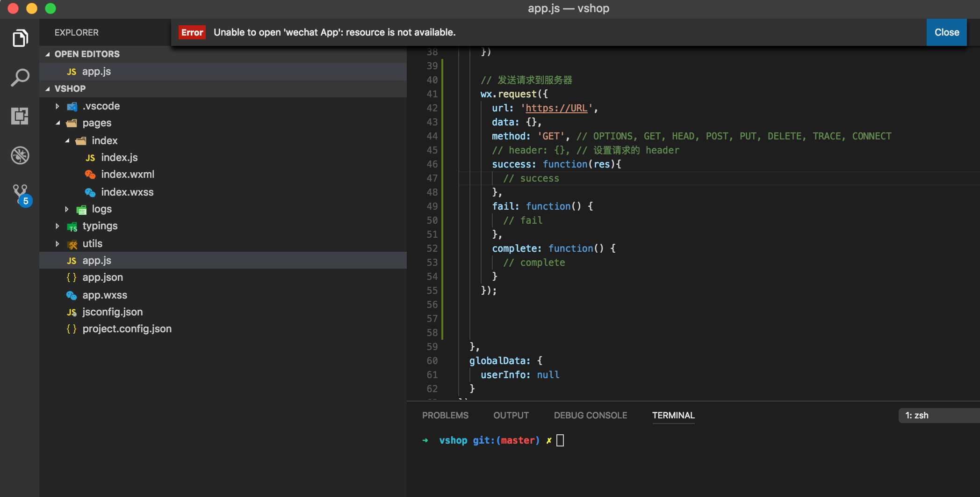This screenshot has width=980, height=497.
Task: Open the Extensions view icon
Action: point(20,116)
